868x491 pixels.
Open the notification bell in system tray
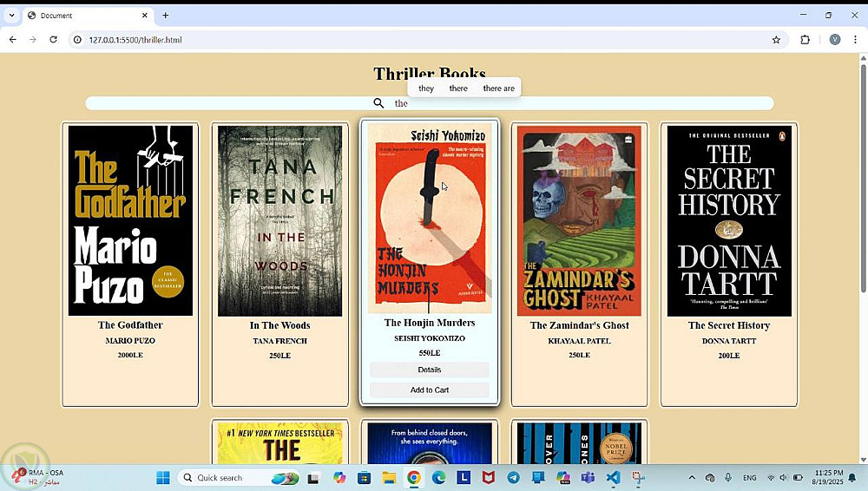tap(852, 478)
